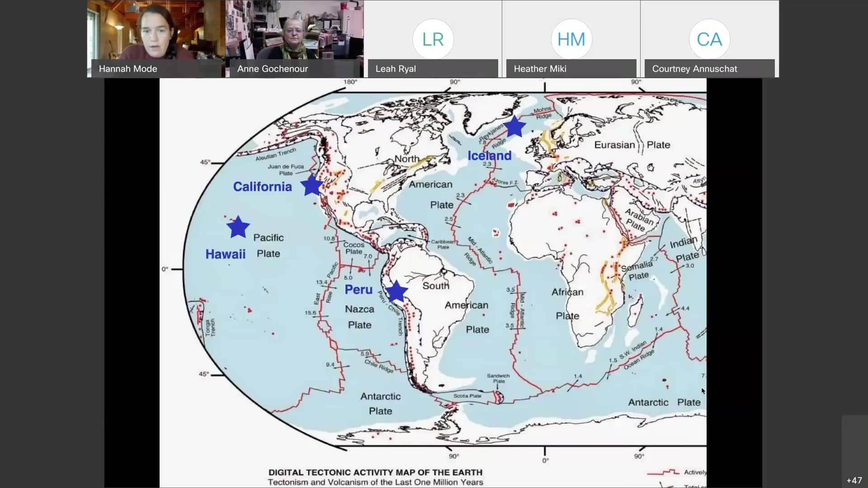The width and height of the screenshot is (868, 488).
Task: Click the Aleutian Trench label
Action: pyautogui.click(x=276, y=154)
